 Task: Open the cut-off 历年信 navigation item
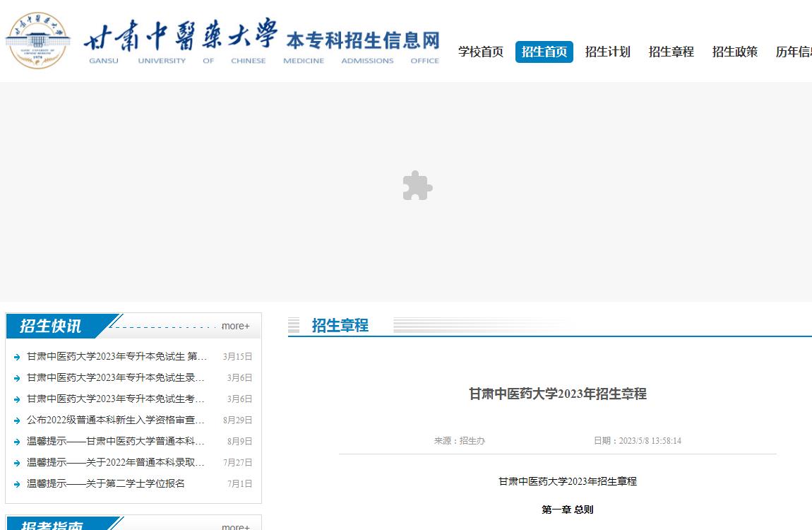794,52
